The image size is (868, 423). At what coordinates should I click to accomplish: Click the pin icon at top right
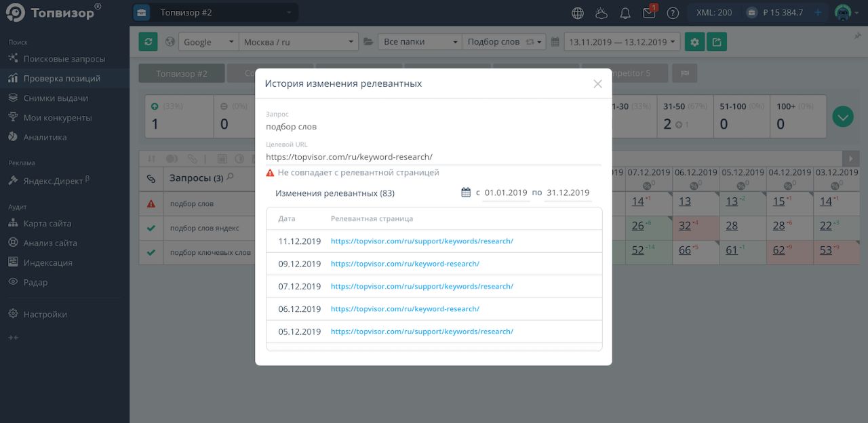tap(857, 36)
